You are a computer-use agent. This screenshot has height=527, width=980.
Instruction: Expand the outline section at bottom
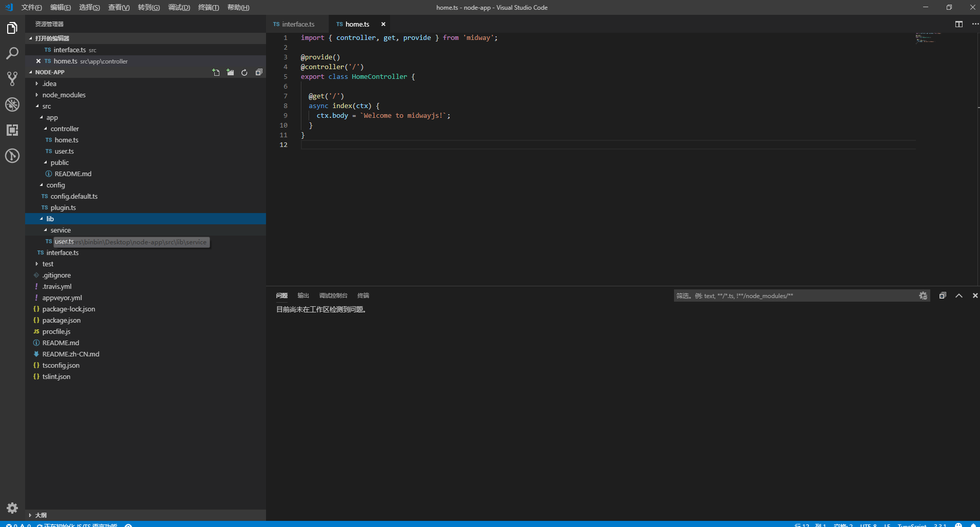[x=146, y=515]
